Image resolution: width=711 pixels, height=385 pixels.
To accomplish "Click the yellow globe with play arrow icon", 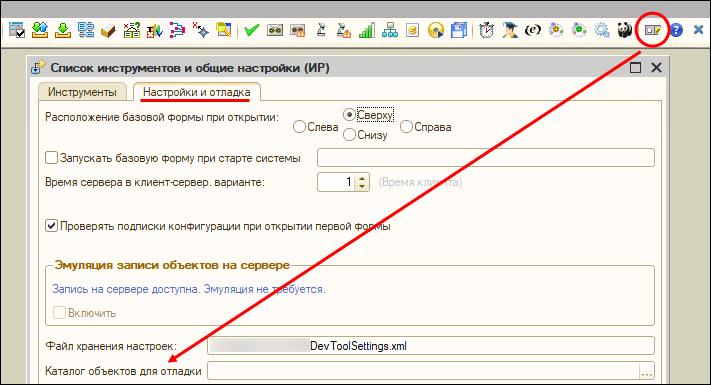I will tap(436, 30).
